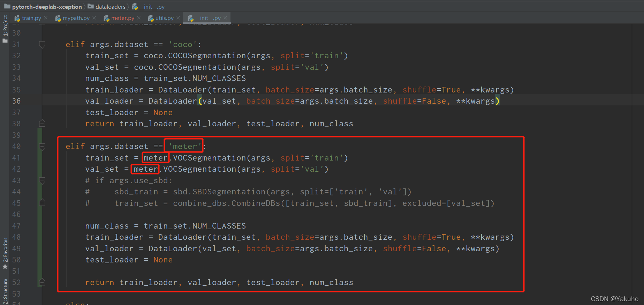
Task: Switch to the mypath.py tab
Action: [76, 18]
